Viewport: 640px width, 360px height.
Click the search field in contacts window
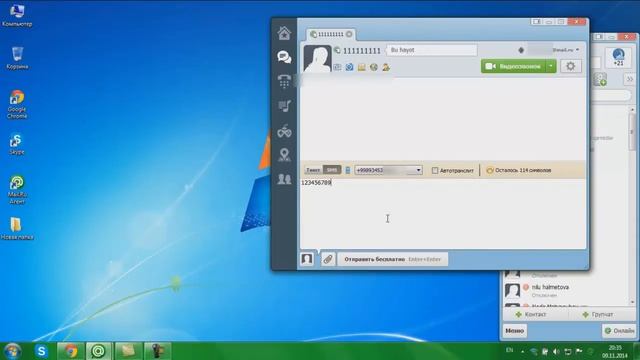pyautogui.click(x=611, y=96)
